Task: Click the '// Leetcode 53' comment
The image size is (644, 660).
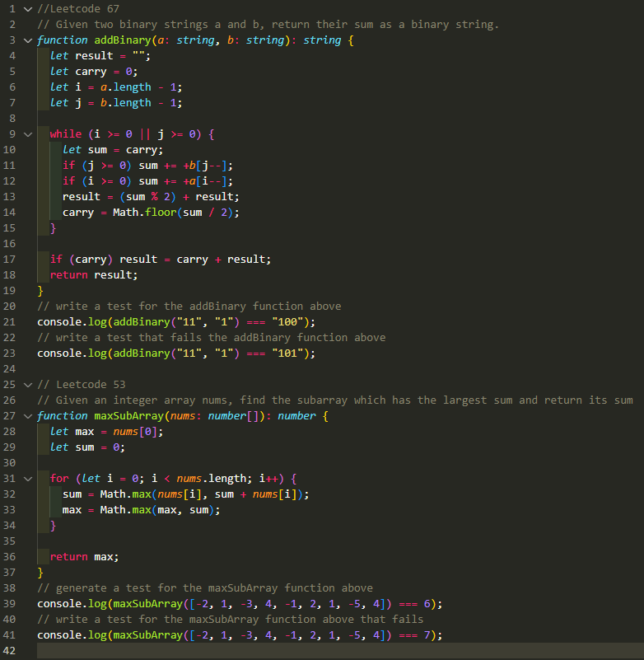Action: click(x=82, y=385)
